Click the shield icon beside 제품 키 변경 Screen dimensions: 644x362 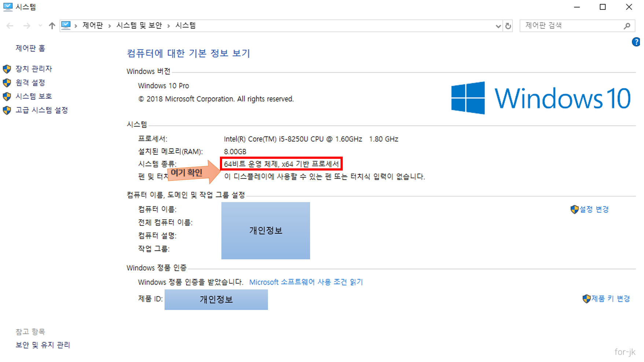[x=586, y=299]
